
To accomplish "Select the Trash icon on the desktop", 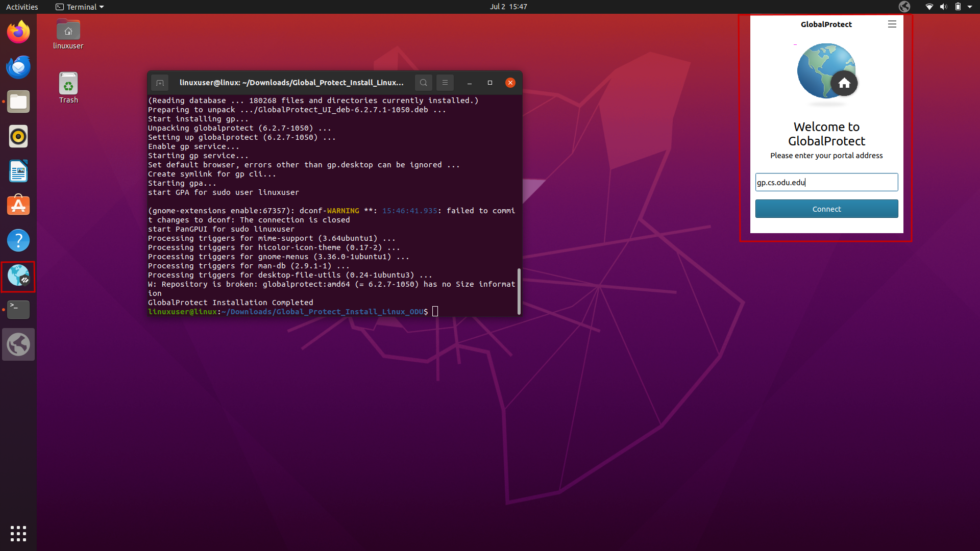I will pos(68,88).
